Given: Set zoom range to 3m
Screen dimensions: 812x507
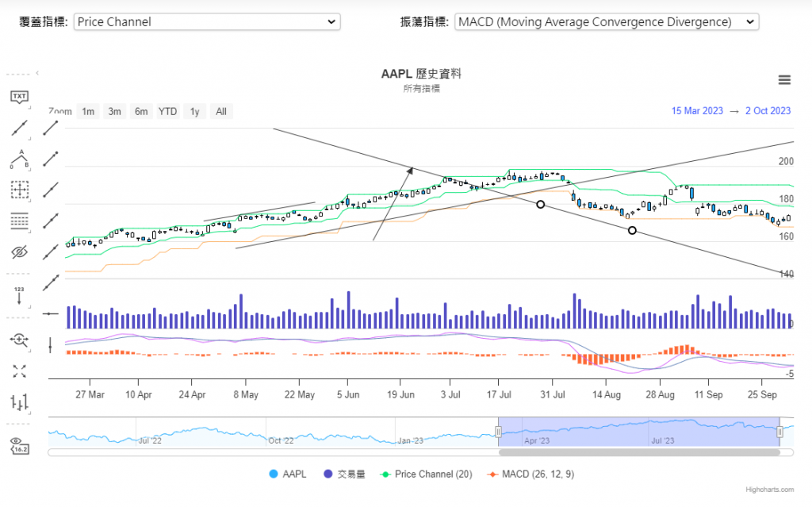Looking at the screenshot, I should click(114, 111).
